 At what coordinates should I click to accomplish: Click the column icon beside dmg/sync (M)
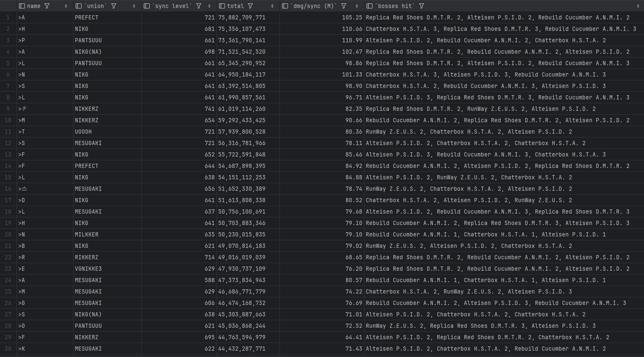285,6
